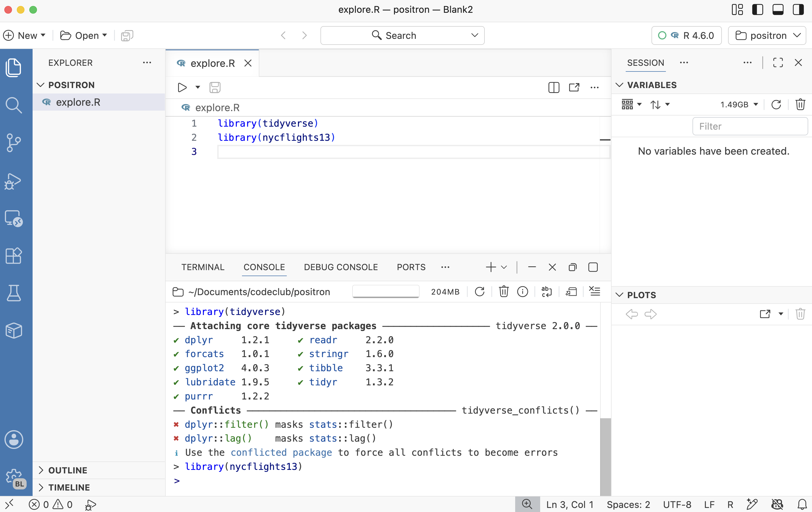Restart the R console session
Image resolution: width=812 pixels, height=512 pixels.
point(480,292)
